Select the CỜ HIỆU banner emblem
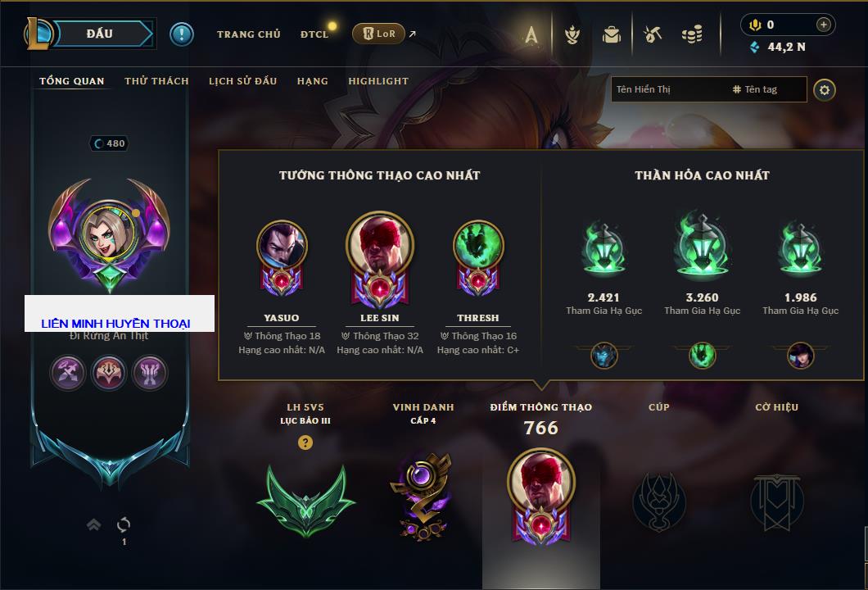The height and width of the screenshot is (590, 868). pyautogui.click(x=776, y=502)
